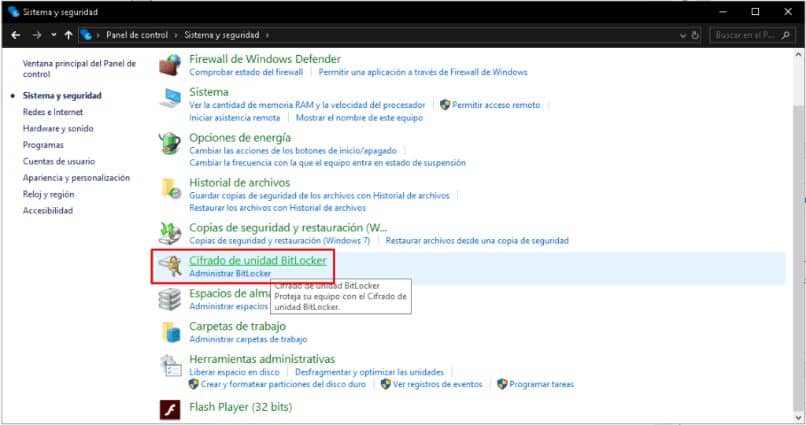The height and width of the screenshot is (425, 806).
Task: Click Mostrar el nombre de este equipo
Action: [359, 118]
